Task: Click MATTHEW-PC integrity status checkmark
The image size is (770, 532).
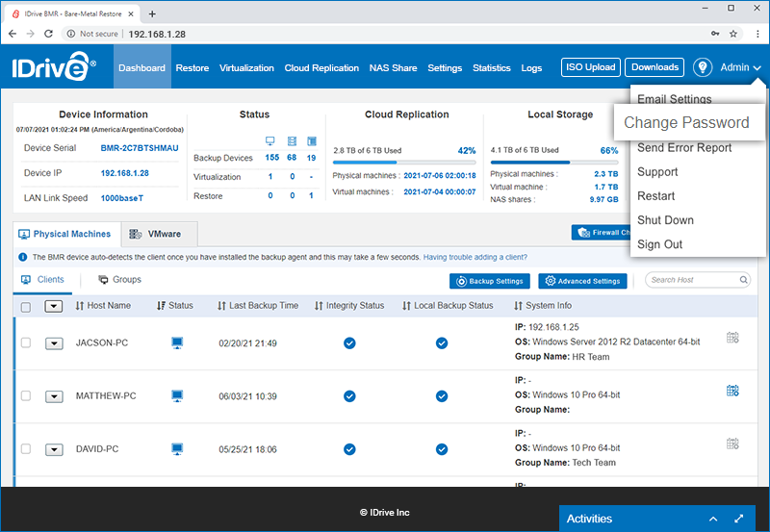Action: [349, 396]
